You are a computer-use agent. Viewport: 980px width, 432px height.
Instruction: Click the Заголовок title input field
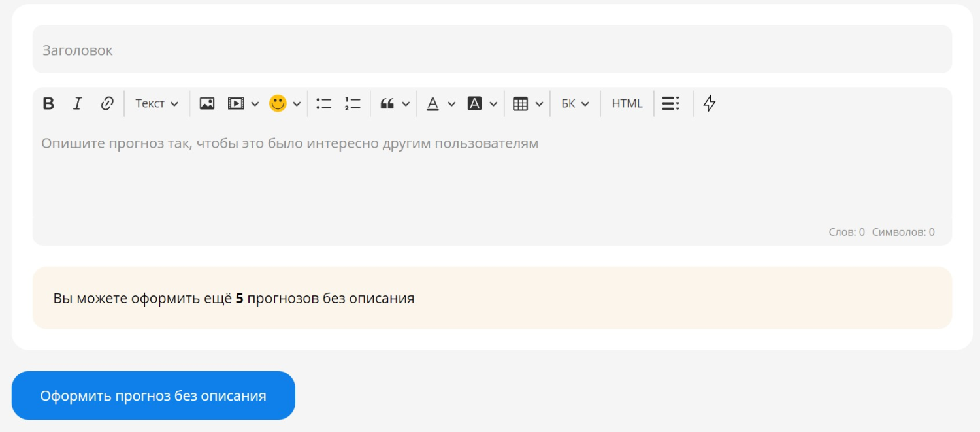492,50
